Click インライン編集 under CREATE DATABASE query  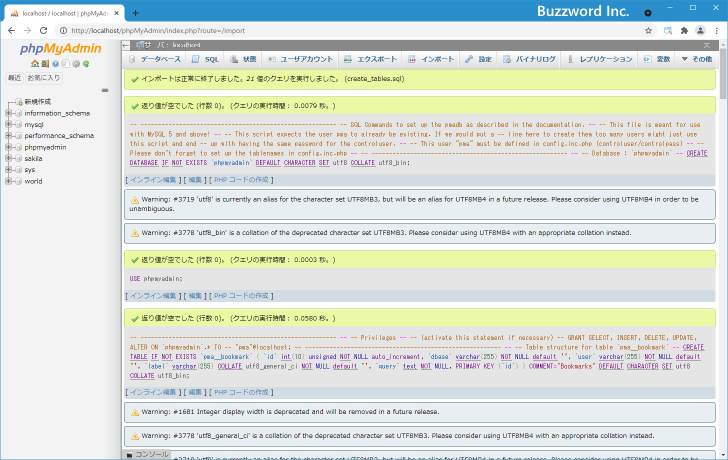coord(153,180)
